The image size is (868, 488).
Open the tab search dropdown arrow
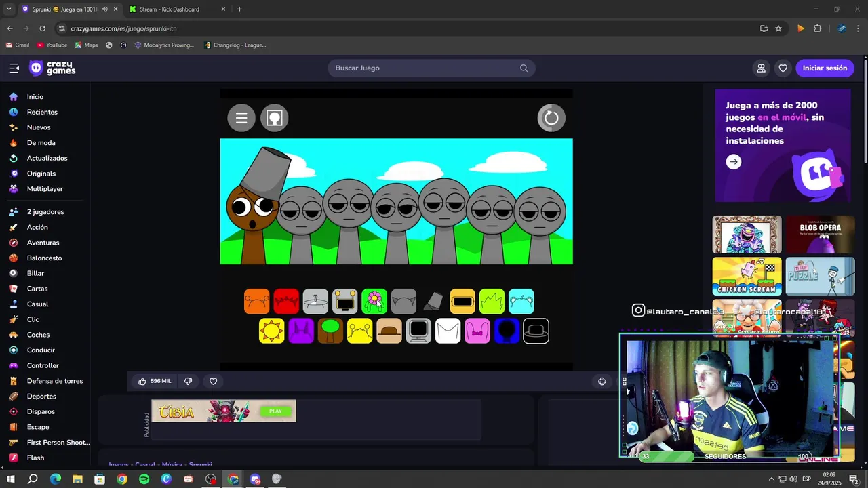click(x=9, y=9)
